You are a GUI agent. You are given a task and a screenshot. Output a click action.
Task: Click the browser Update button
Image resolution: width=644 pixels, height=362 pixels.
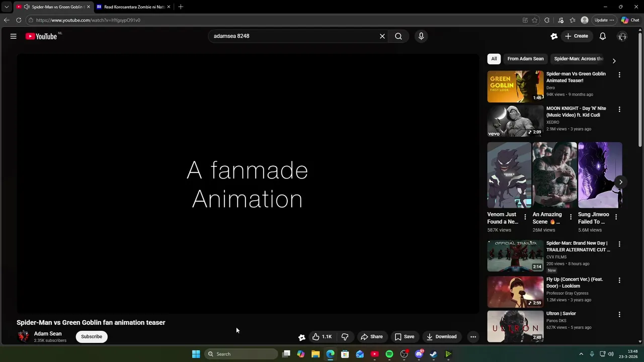coord(604,20)
